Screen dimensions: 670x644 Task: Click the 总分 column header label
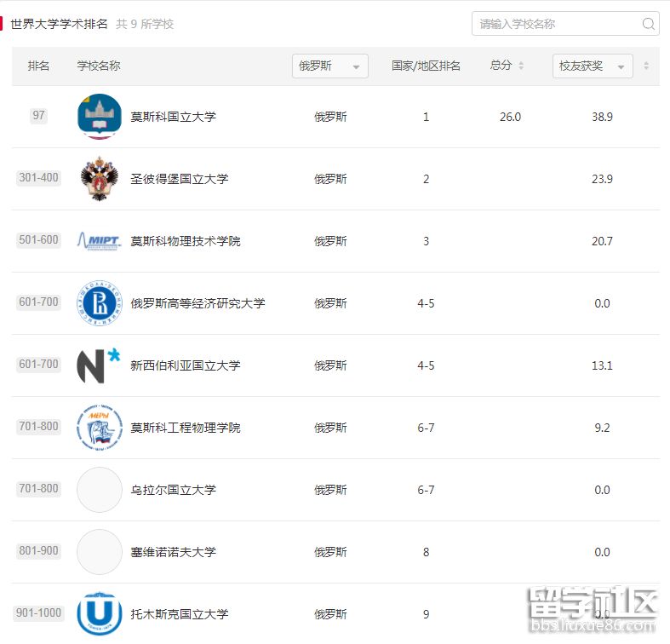[x=501, y=66]
